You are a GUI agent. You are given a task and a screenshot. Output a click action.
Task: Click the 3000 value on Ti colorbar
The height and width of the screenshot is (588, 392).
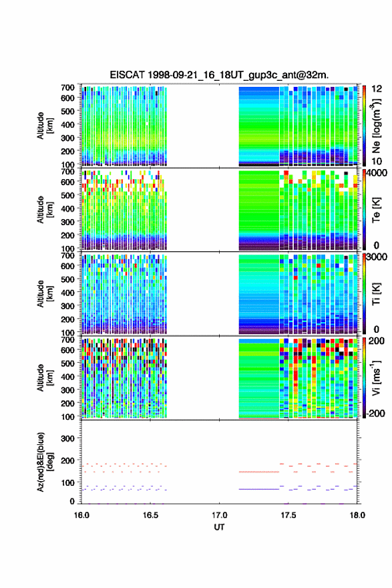click(x=377, y=257)
